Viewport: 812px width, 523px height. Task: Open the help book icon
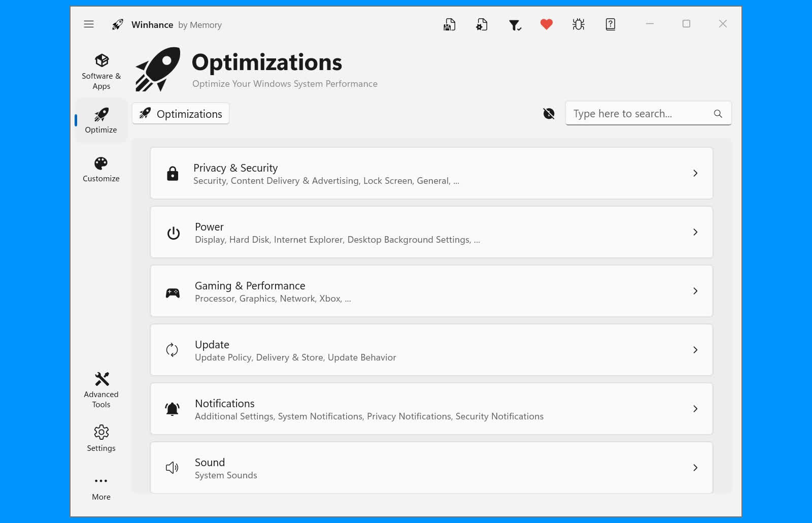611,24
